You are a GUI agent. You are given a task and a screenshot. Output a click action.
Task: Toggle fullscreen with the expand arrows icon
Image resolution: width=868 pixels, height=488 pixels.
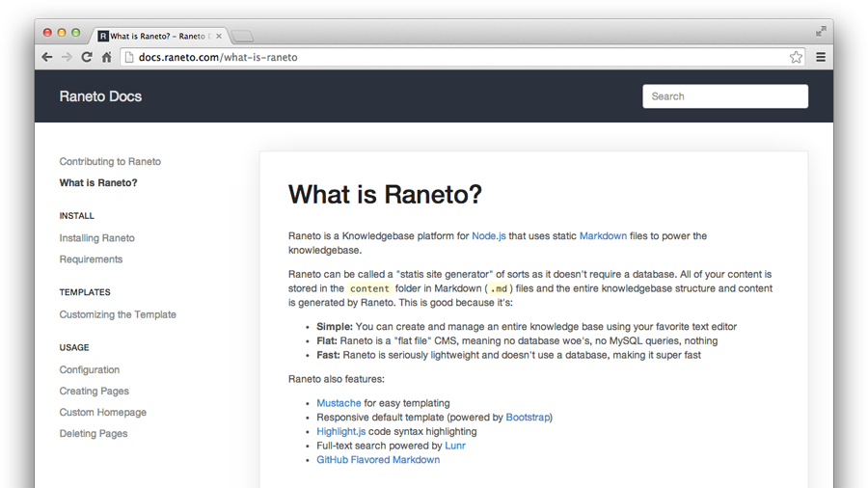point(821,32)
